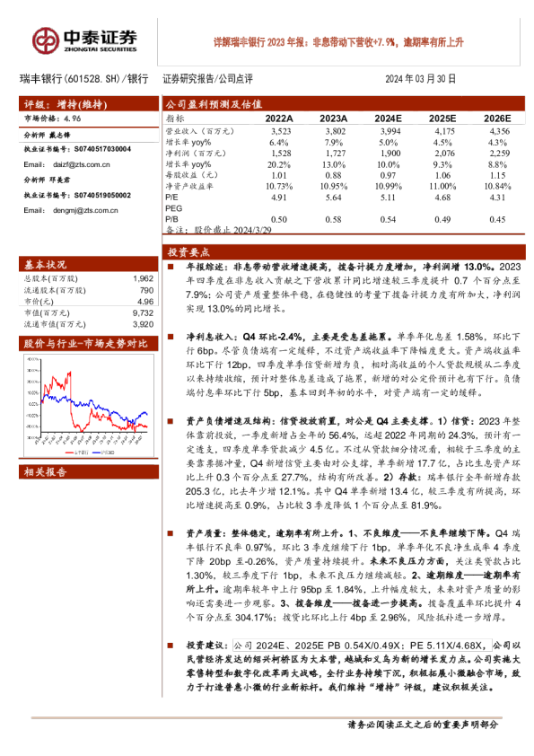Click the bold heading starting 年报综述
Image resolution: width=534 pixels, height=756 pixels.
tap(340, 267)
